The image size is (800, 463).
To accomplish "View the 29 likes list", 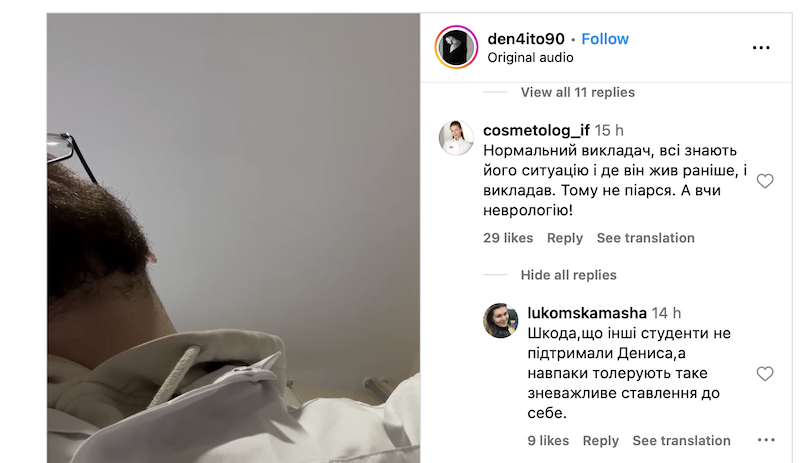I will 508,238.
